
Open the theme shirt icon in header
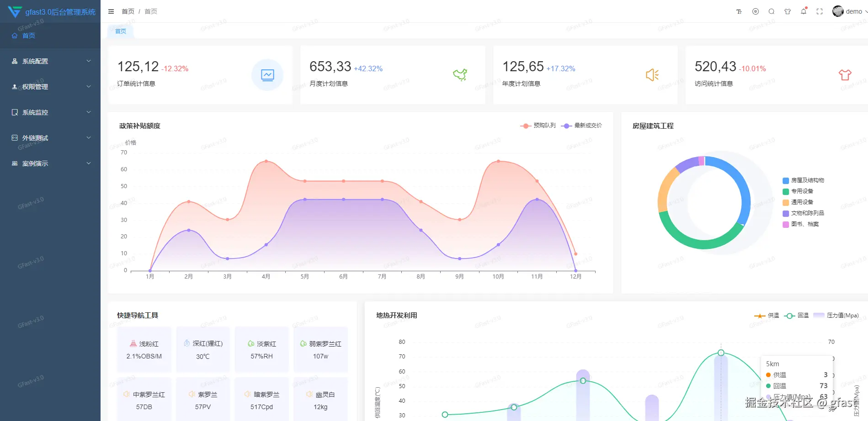click(x=788, y=11)
